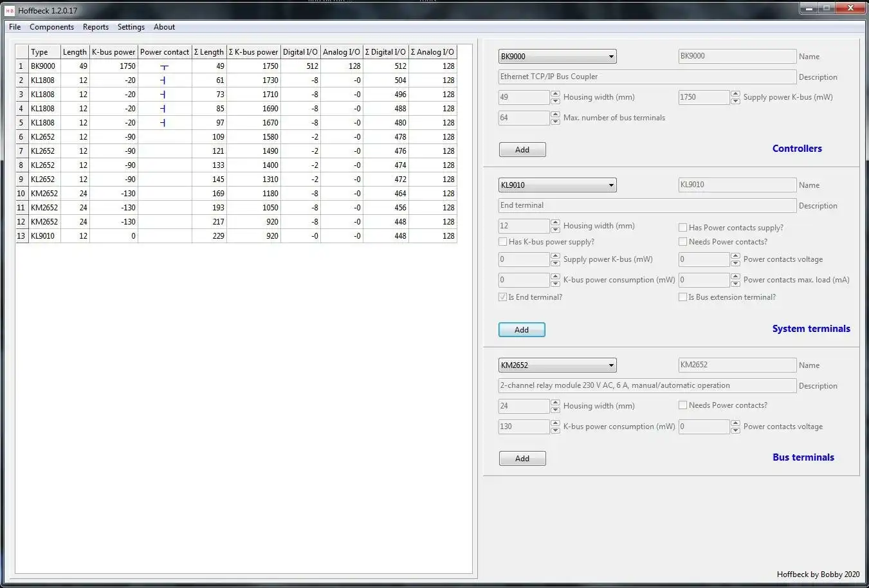Click Power contacts max. load stepper
This screenshot has width=869, height=588.
click(x=735, y=280)
